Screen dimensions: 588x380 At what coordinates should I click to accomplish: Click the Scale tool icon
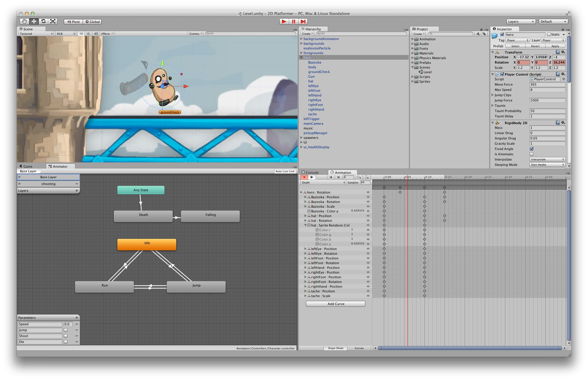point(53,21)
